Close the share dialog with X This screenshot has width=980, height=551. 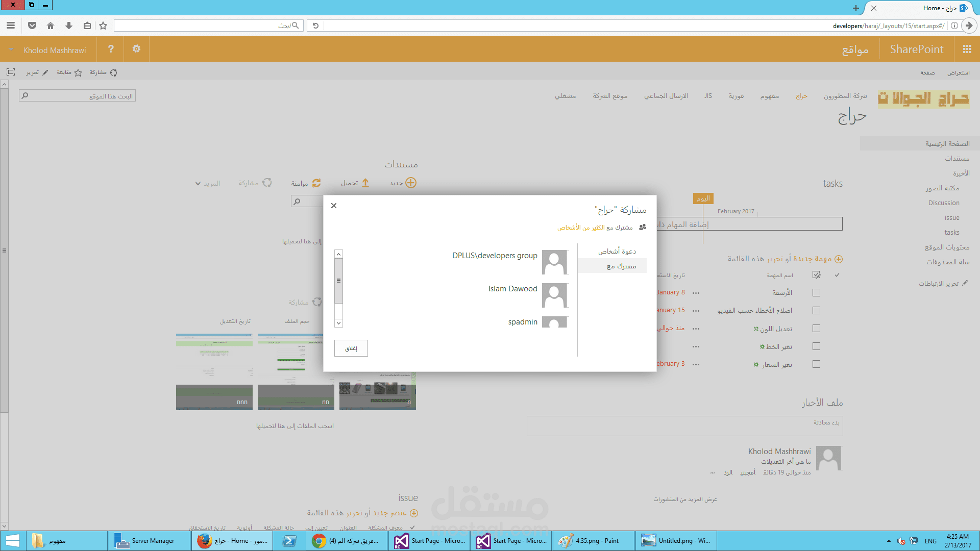[334, 206]
